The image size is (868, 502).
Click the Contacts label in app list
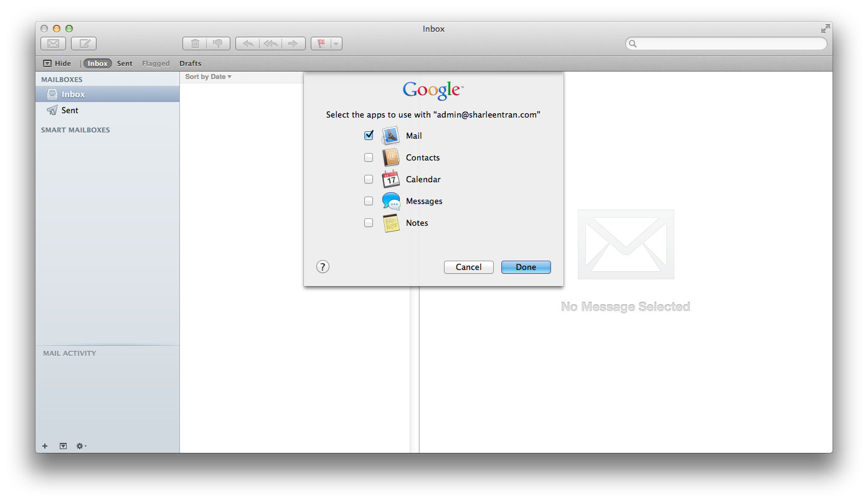tap(423, 157)
